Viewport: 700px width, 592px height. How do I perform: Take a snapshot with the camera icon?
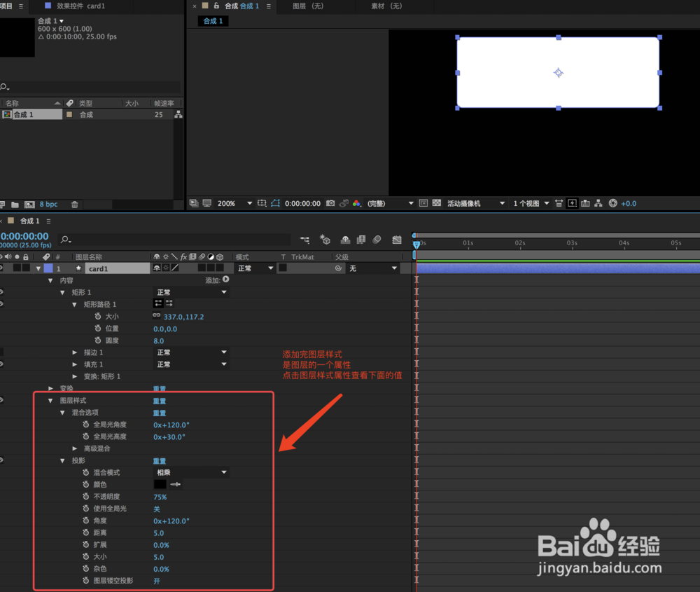point(330,203)
